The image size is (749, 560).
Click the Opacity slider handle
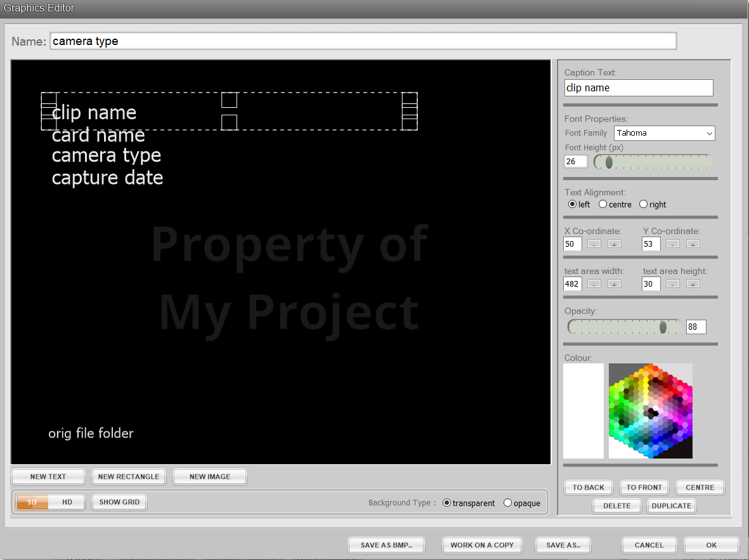pyautogui.click(x=663, y=327)
